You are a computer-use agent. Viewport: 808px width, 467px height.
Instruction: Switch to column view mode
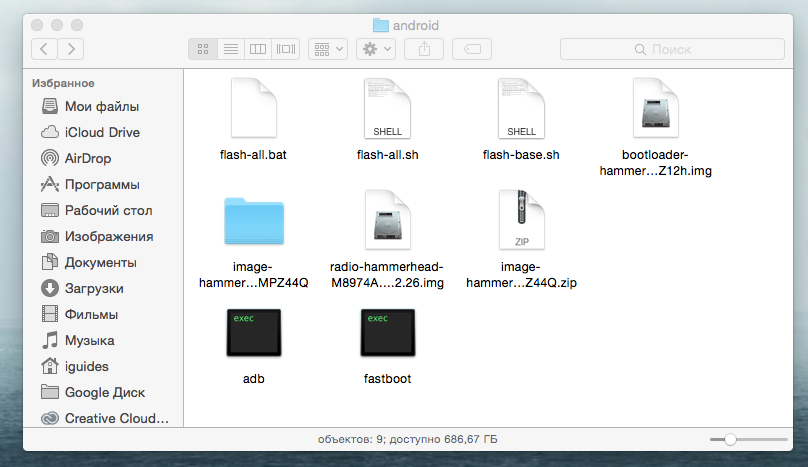[x=258, y=49]
